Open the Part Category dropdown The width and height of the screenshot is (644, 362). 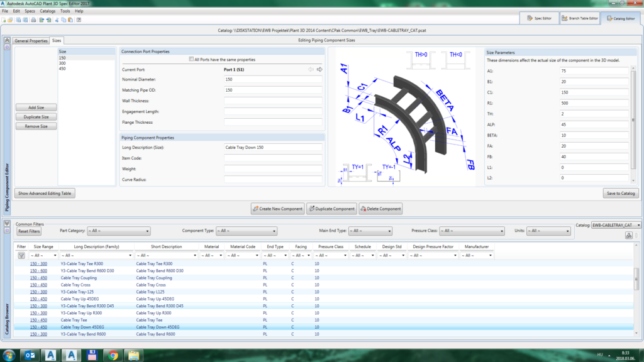119,231
